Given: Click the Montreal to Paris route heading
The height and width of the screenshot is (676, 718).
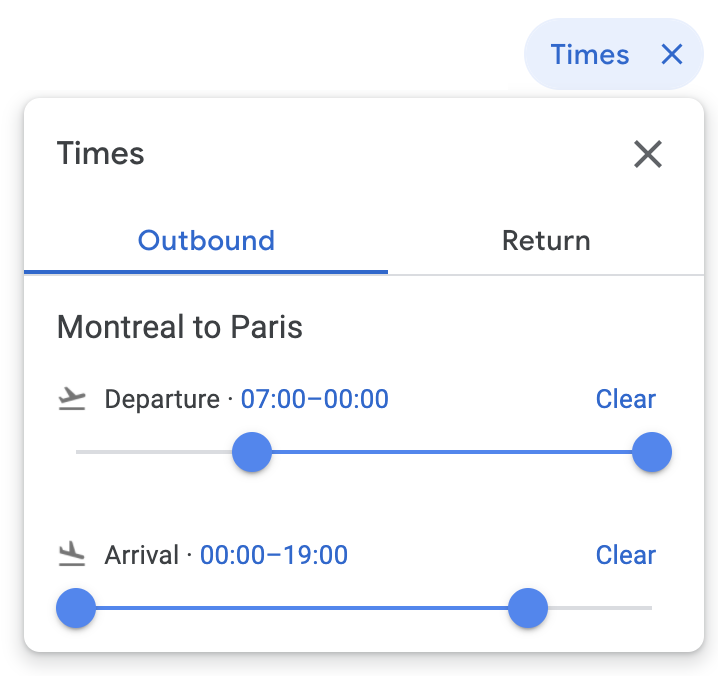Looking at the screenshot, I should tap(180, 327).
